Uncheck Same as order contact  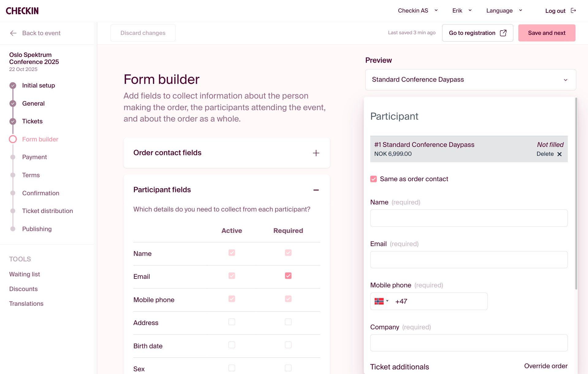pyautogui.click(x=374, y=179)
